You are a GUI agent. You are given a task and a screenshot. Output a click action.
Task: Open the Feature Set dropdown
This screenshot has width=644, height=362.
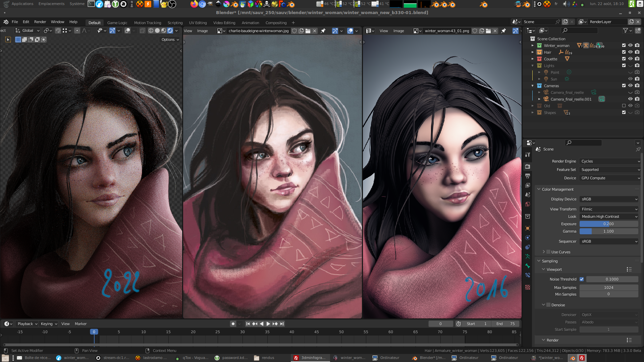coord(610,170)
